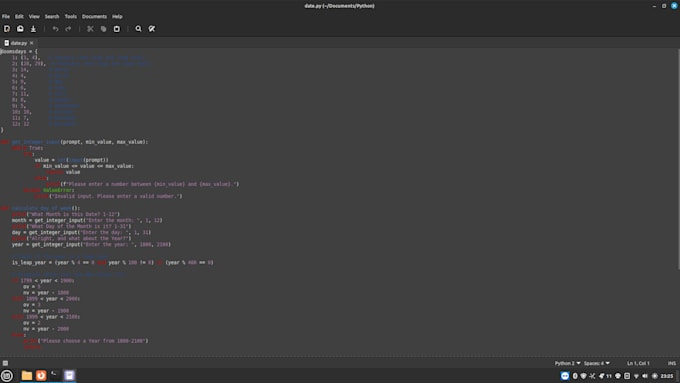Click the is_leap_year assignment line

coord(112,262)
